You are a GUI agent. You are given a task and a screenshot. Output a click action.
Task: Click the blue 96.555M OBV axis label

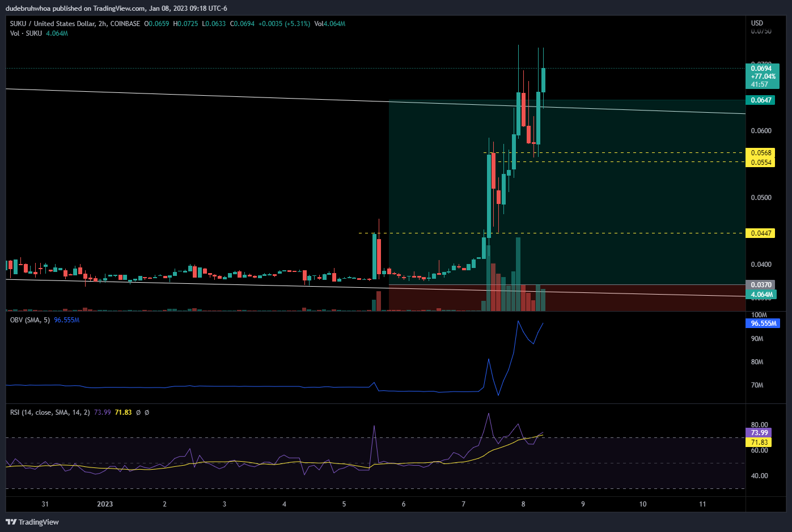pos(763,324)
